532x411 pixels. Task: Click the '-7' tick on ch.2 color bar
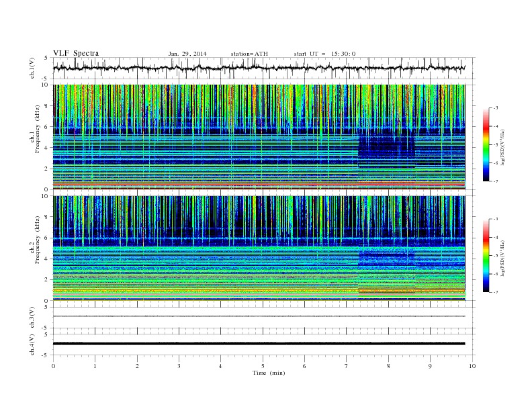tap(496, 292)
